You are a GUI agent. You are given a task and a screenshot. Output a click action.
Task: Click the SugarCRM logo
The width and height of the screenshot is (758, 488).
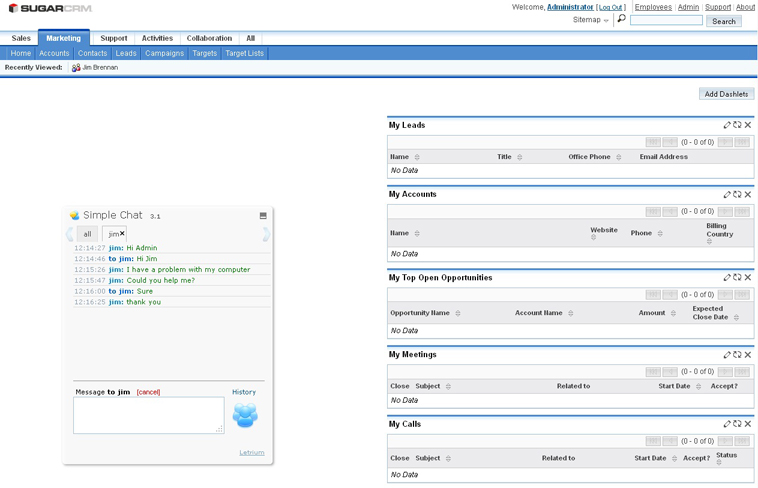(x=50, y=8)
